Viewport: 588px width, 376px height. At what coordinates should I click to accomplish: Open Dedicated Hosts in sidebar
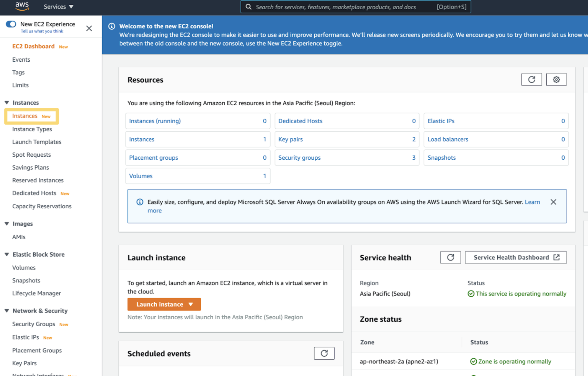34,193
